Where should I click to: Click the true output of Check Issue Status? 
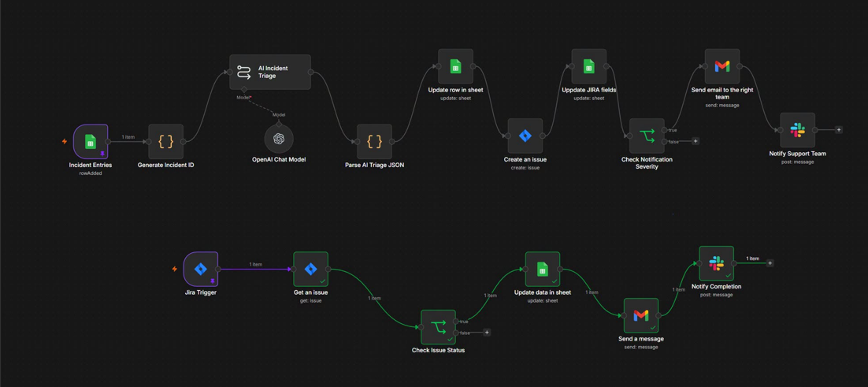456,321
